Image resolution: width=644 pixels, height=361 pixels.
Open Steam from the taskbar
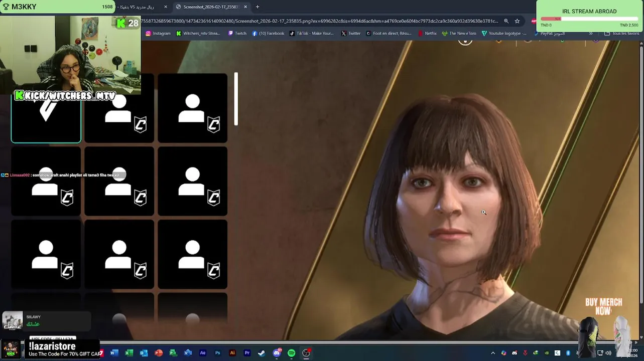262,353
